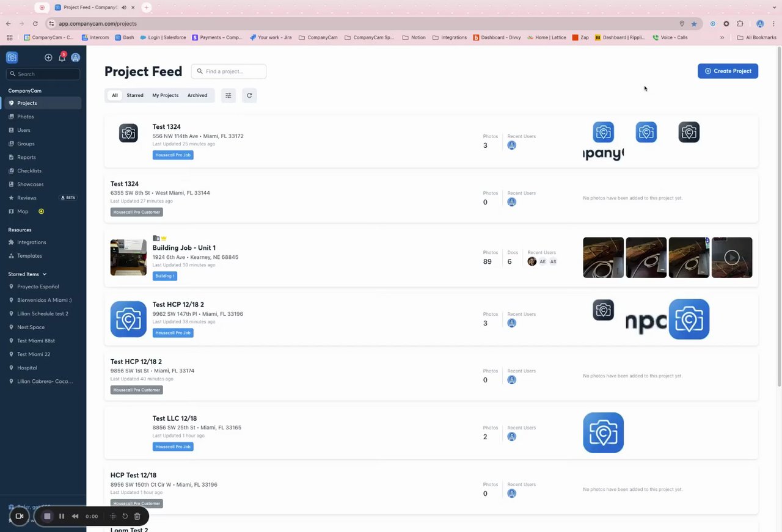
Task: Click the CompanyCam logo in the sidebar
Action: pos(12,57)
